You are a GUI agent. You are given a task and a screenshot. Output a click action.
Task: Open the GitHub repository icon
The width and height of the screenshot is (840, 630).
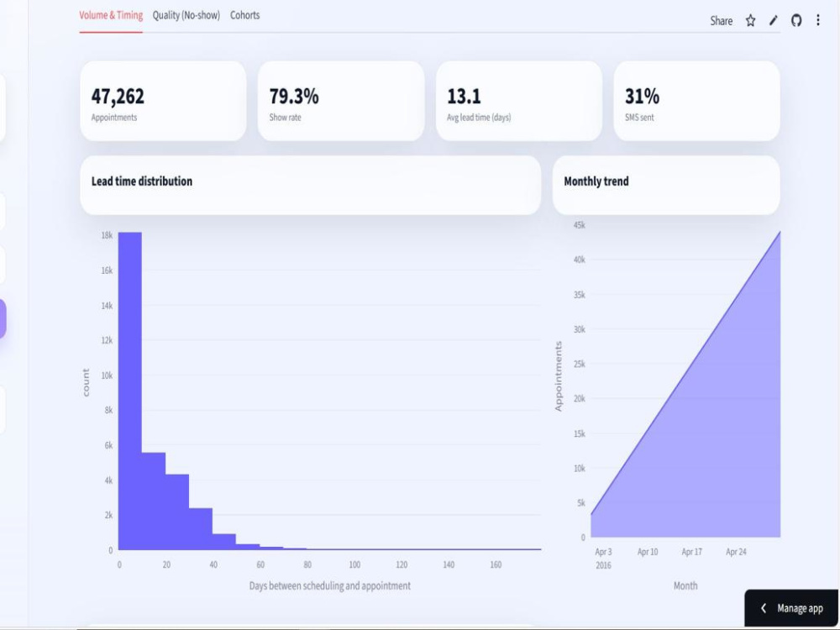796,21
